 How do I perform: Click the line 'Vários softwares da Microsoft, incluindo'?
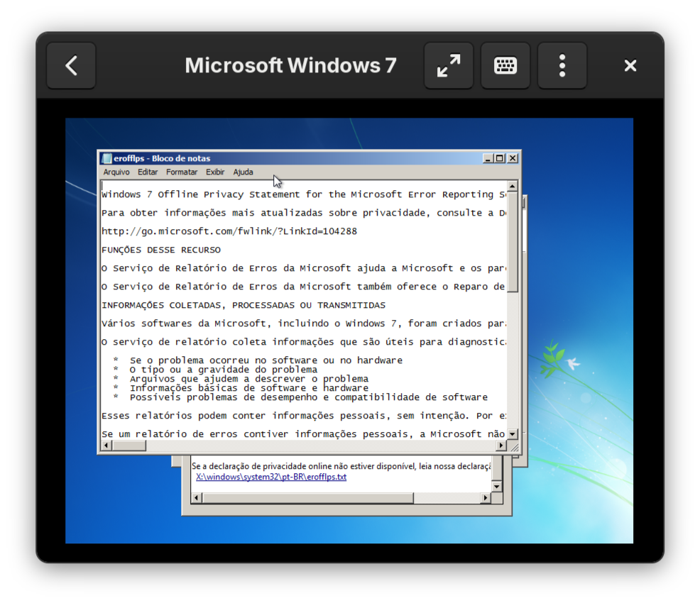[x=304, y=323]
